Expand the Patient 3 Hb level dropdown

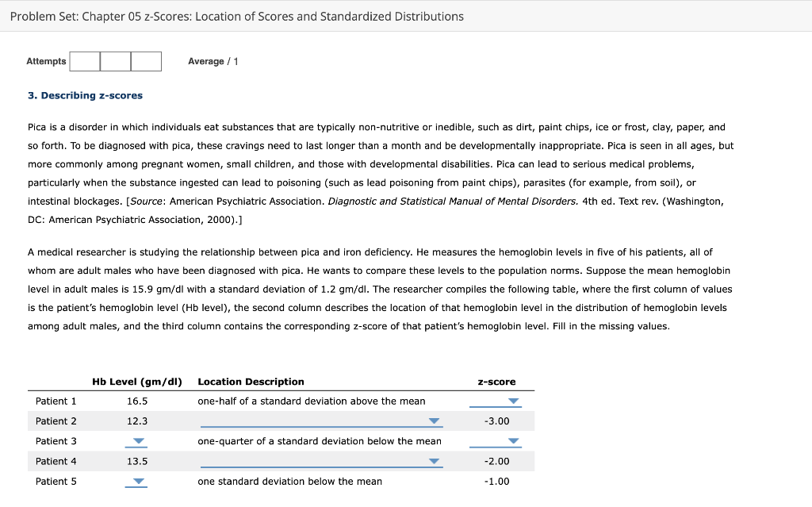coord(136,441)
